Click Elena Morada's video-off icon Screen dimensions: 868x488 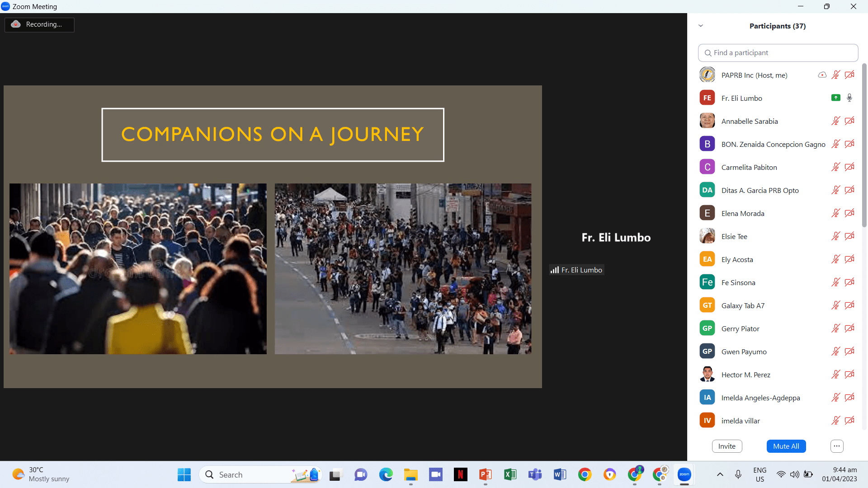[849, 213]
